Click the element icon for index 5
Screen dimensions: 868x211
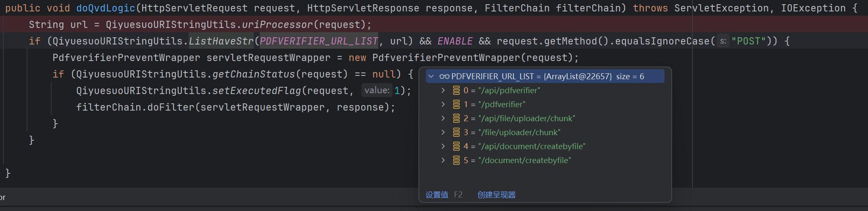[456, 160]
